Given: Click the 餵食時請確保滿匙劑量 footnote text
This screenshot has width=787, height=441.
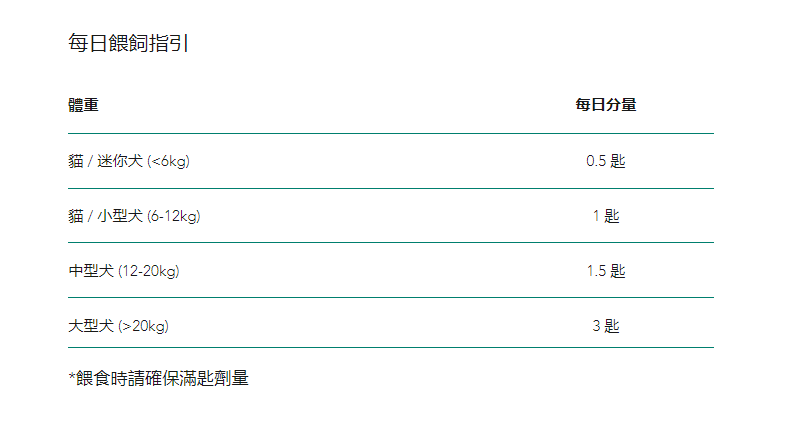Looking at the screenshot, I should (x=163, y=378).
